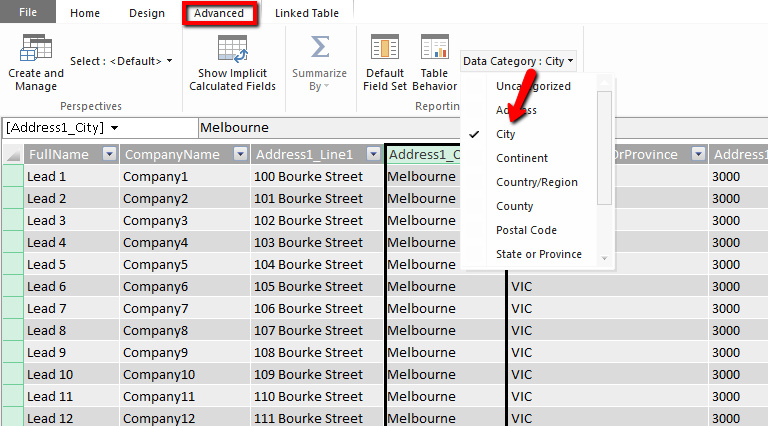This screenshot has height=426, width=768.
Task: Select State or Province category
Action: click(x=538, y=254)
